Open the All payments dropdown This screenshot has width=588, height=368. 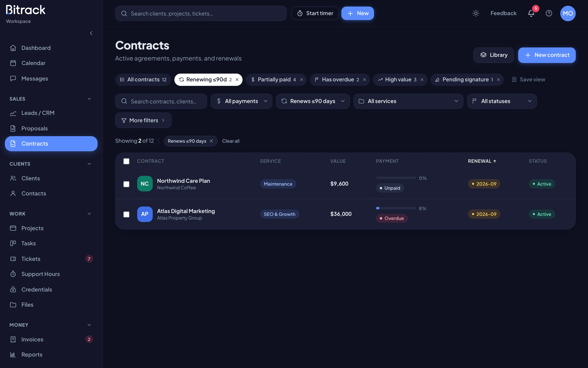coord(241,101)
